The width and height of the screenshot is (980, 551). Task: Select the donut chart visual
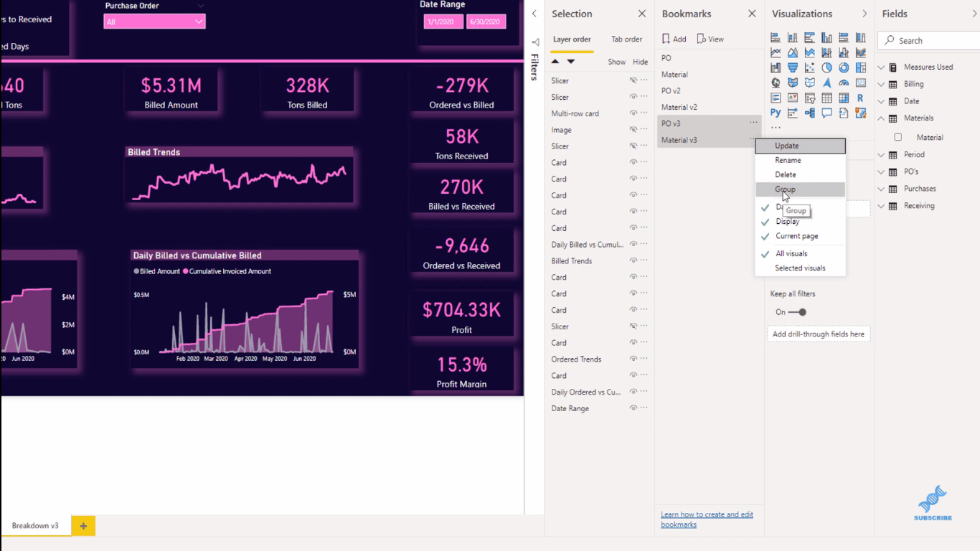(x=844, y=67)
